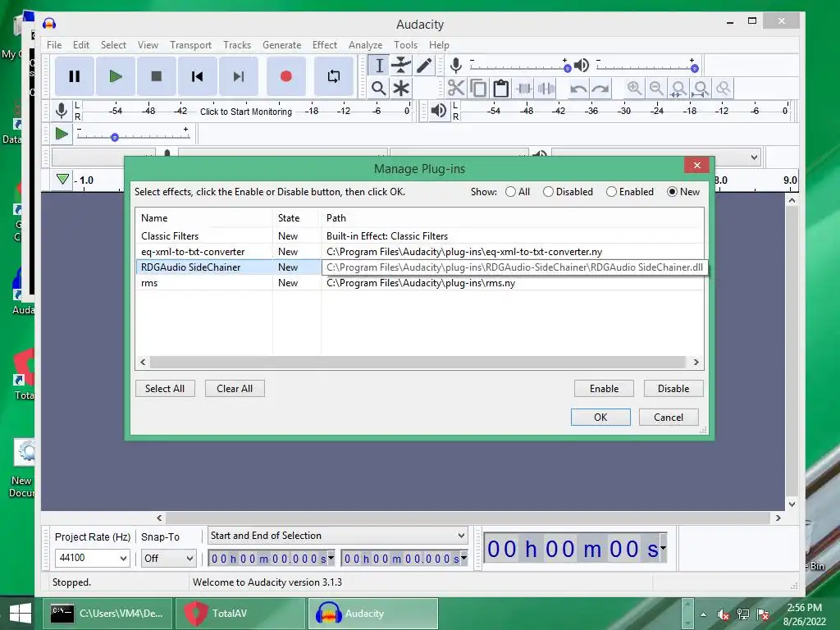The image size is (840, 630).
Task: Click the Trim audio icon
Action: [x=523, y=88]
